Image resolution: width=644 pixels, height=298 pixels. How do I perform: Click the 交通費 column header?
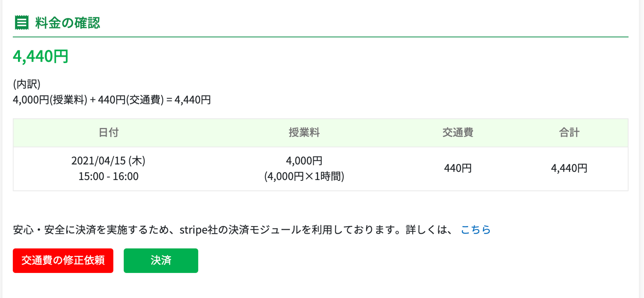click(x=458, y=132)
